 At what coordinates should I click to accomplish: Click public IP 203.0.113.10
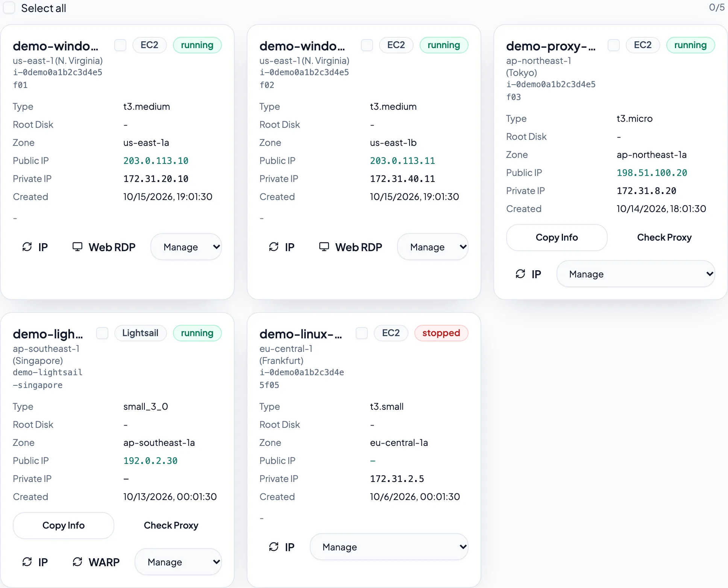pyautogui.click(x=156, y=161)
